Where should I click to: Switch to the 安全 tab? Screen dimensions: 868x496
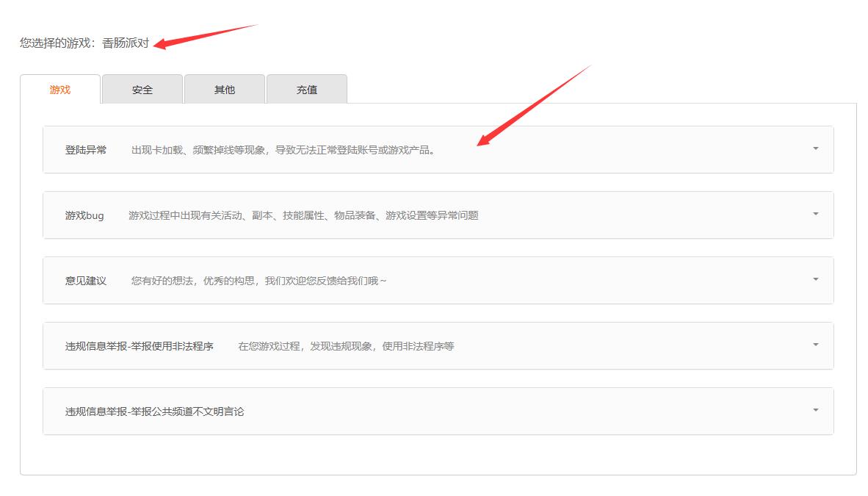[142, 89]
